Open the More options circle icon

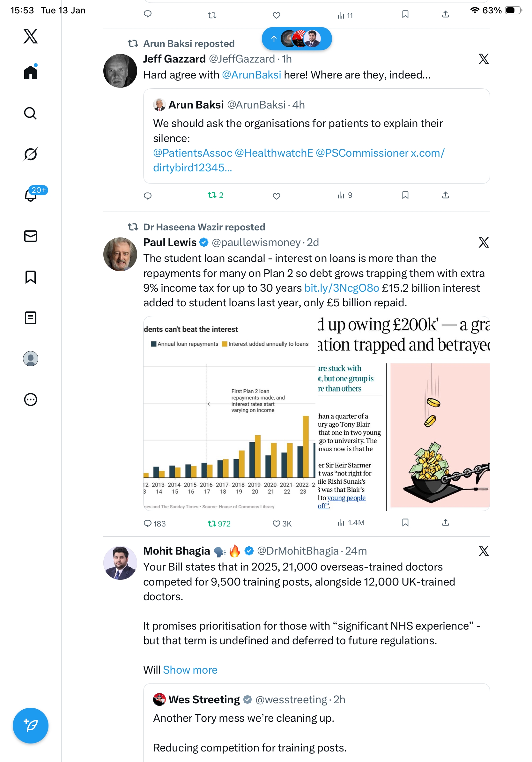(x=31, y=399)
